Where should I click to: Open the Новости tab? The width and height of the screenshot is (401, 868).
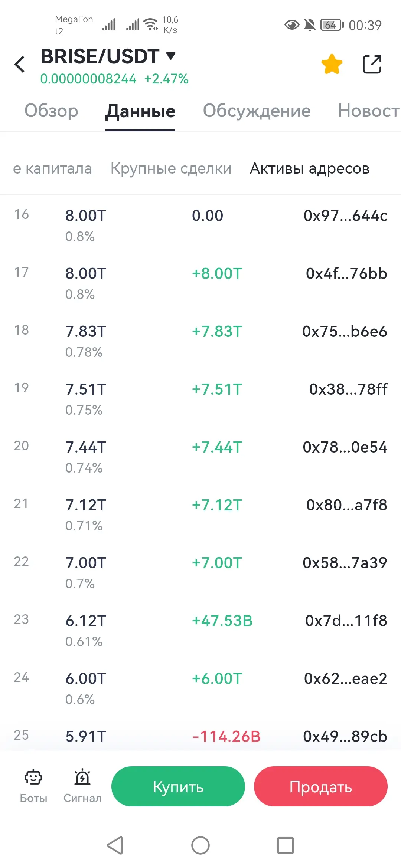point(369,111)
